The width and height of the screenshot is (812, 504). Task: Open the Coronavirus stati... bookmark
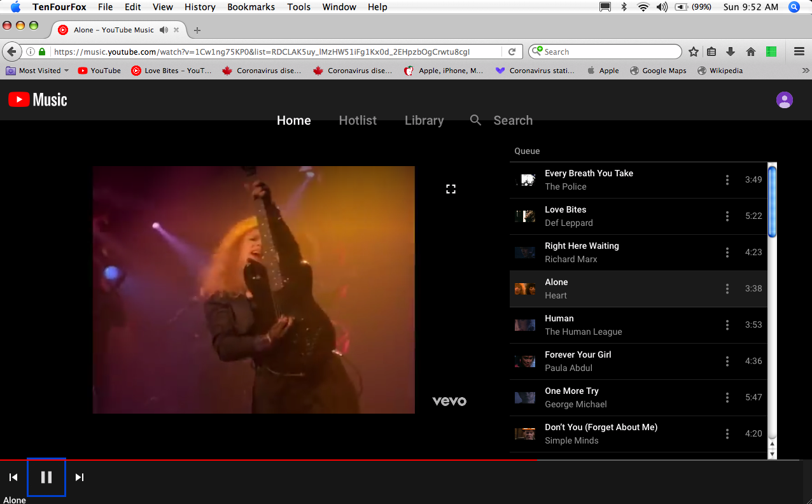point(535,71)
